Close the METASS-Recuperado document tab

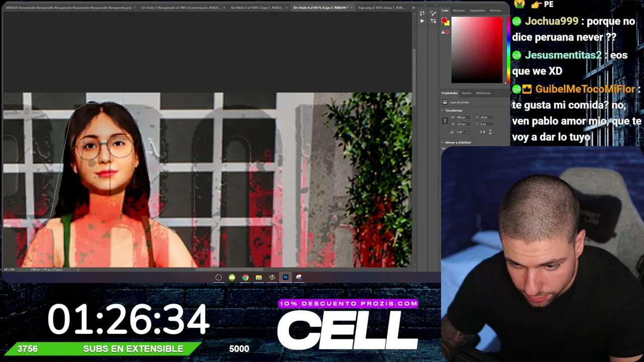click(135, 8)
